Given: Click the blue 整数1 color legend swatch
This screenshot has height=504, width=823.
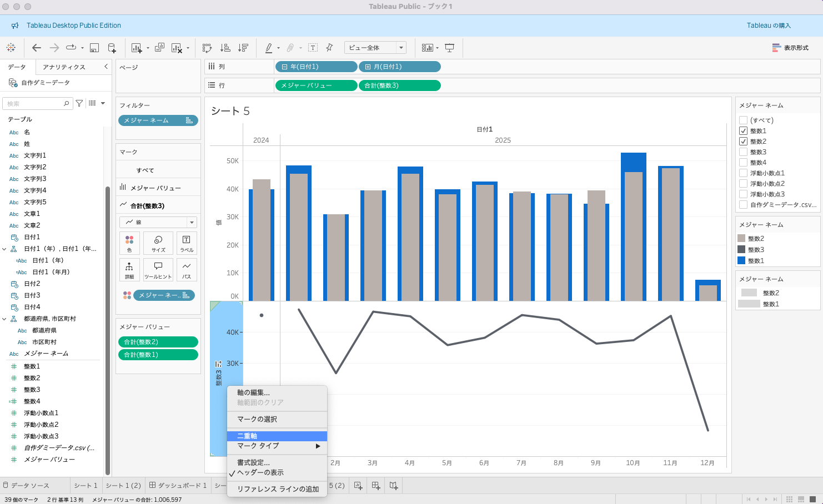Looking at the screenshot, I should pos(741,260).
